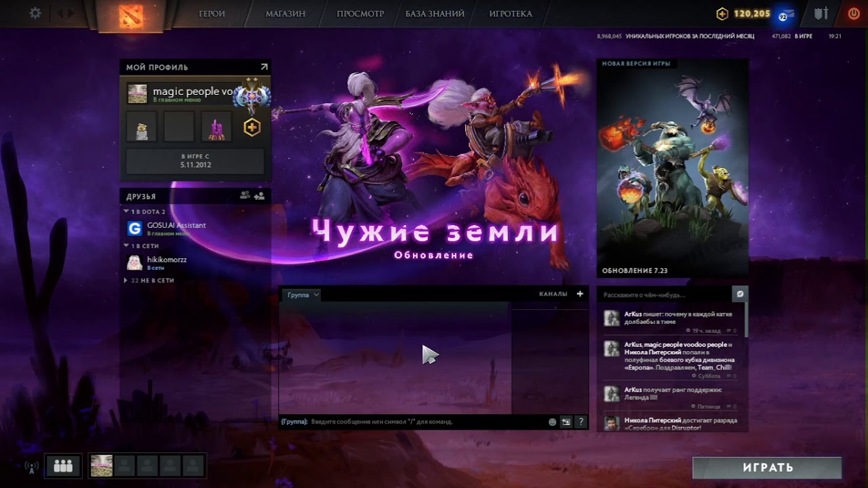Screen dimensions: 868x488
Task: Click own avatar in party slots
Action: click(x=102, y=466)
